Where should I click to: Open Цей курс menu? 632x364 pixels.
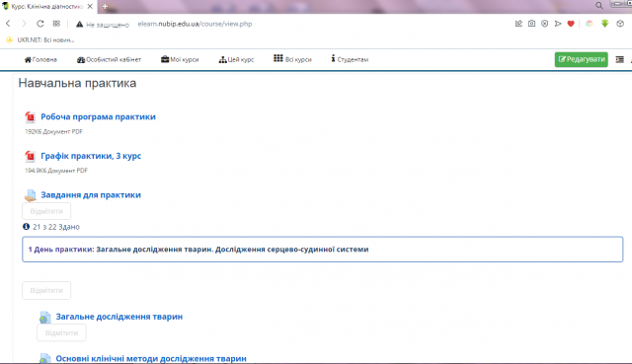(236, 59)
